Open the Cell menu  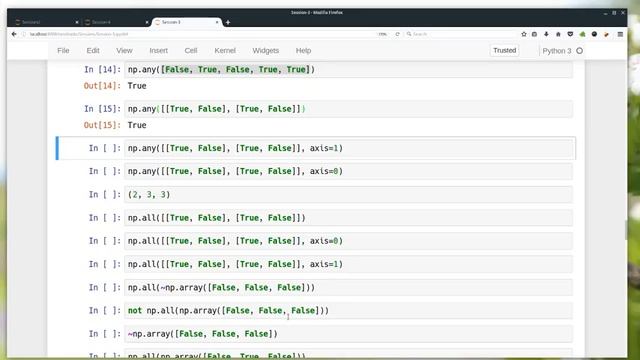[191, 51]
